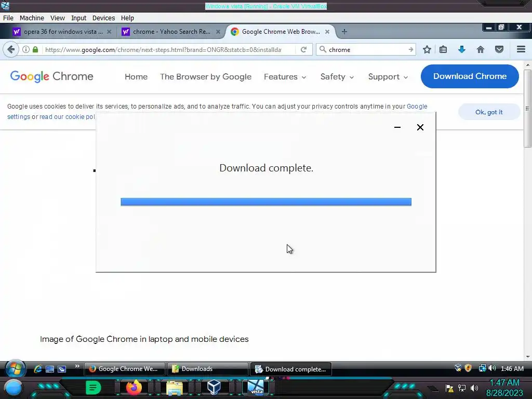The width and height of the screenshot is (532, 399).
Task: Open Home link in Chrome site nav
Action: point(136,77)
